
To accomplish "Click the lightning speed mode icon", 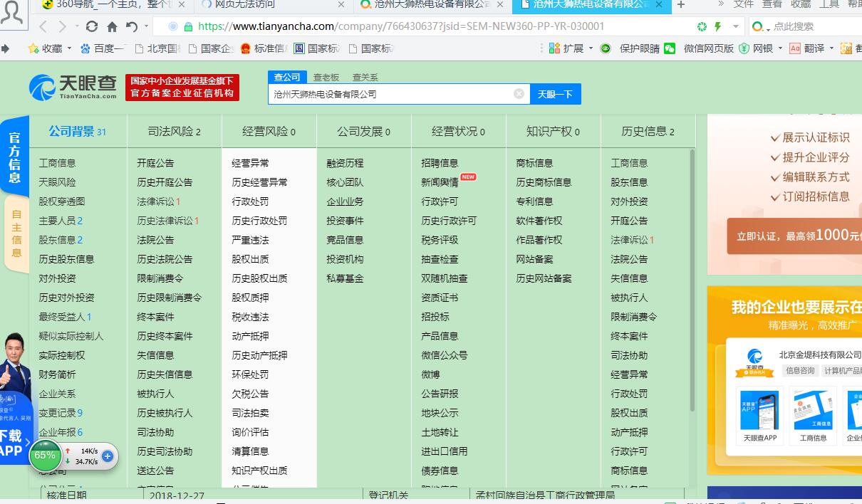I will [718, 27].
